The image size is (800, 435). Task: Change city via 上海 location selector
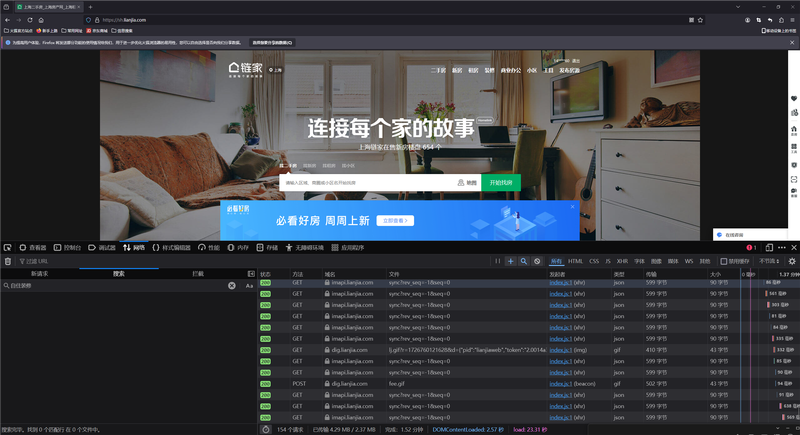(x=275, y=70)
